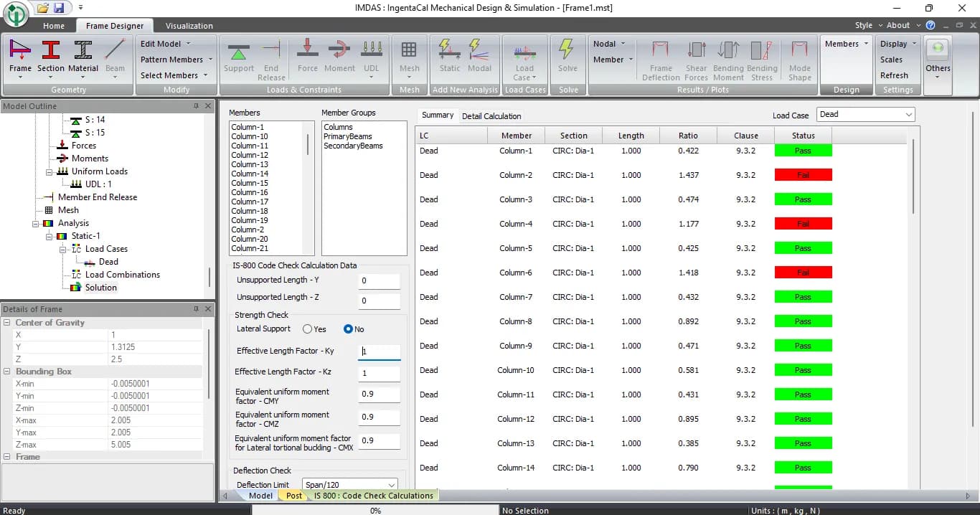Select the Force load tool
Viewport: 980px width, 515px height.
(307, 57)
